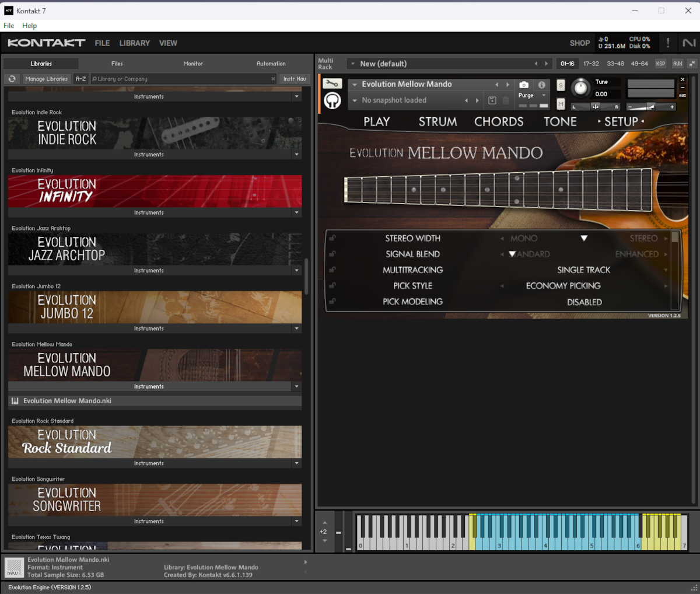Switch to the Automation tab
This screenshot has height=594, width=700.
coord(271,64)
